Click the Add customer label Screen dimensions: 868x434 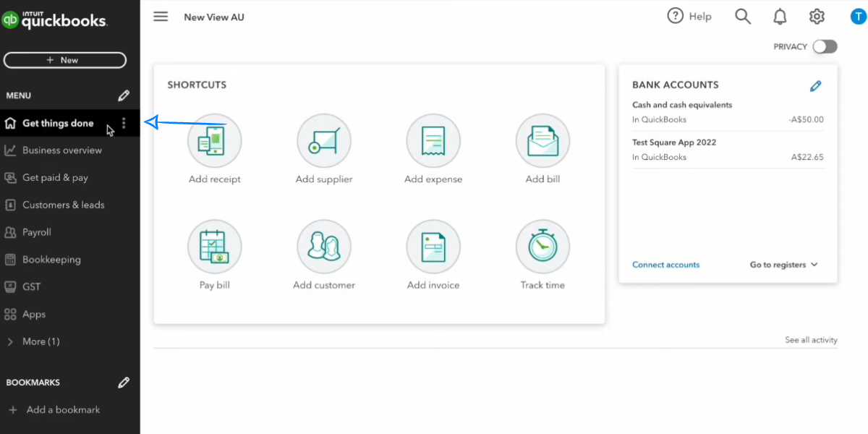click(x=324, y=285)
